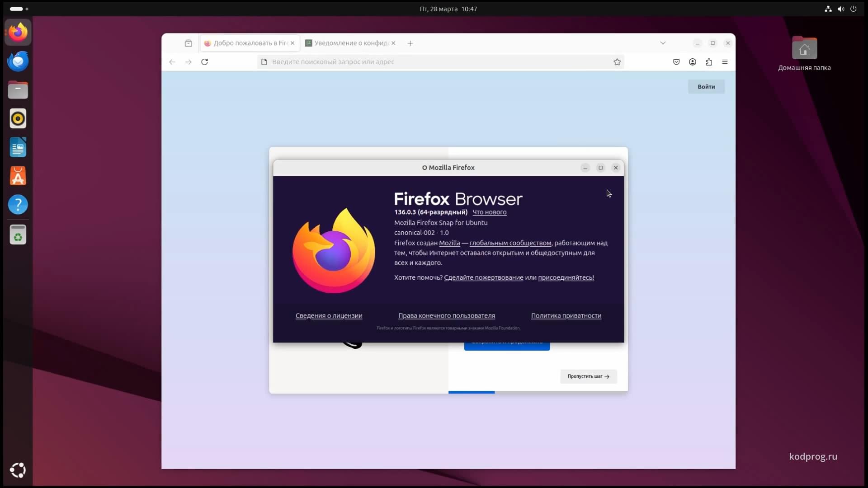Open the Firefox account icon

[x=693, y=62]
